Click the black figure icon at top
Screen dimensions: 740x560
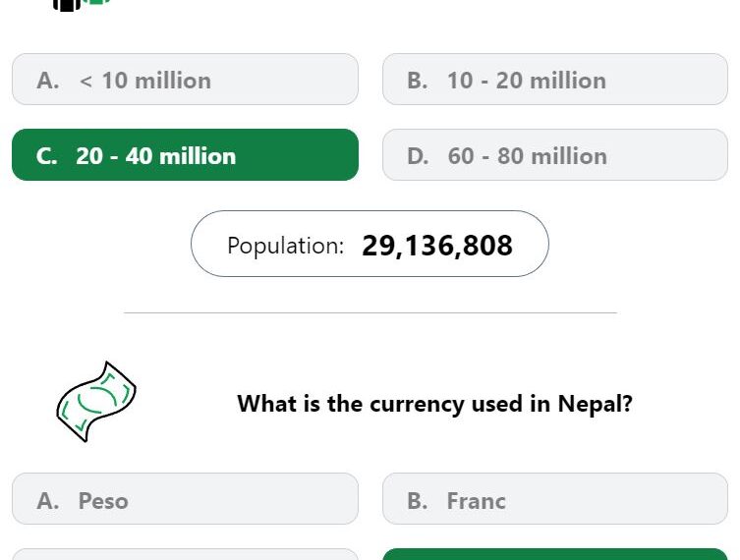[x=67, y=5]
